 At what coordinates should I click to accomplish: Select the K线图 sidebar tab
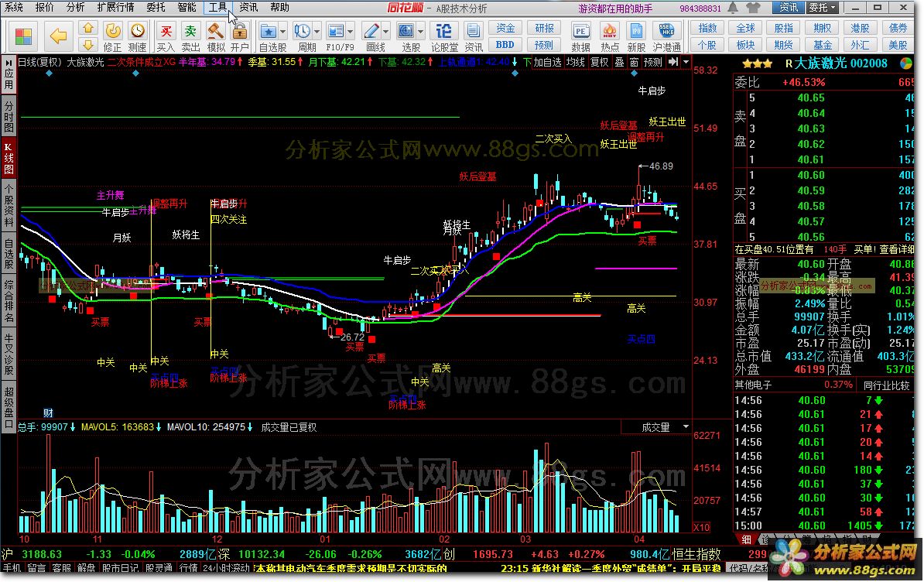9,156
